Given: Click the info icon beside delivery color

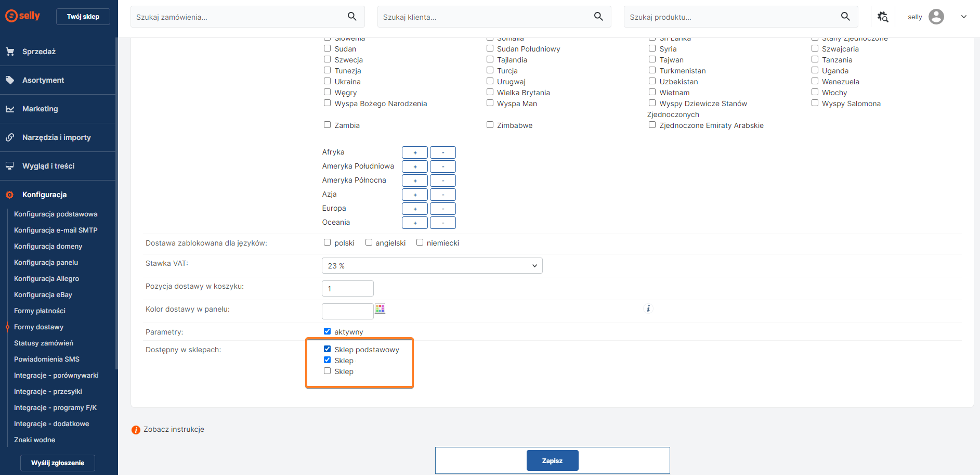Looking at the screenshot, I should pos(648,309).
